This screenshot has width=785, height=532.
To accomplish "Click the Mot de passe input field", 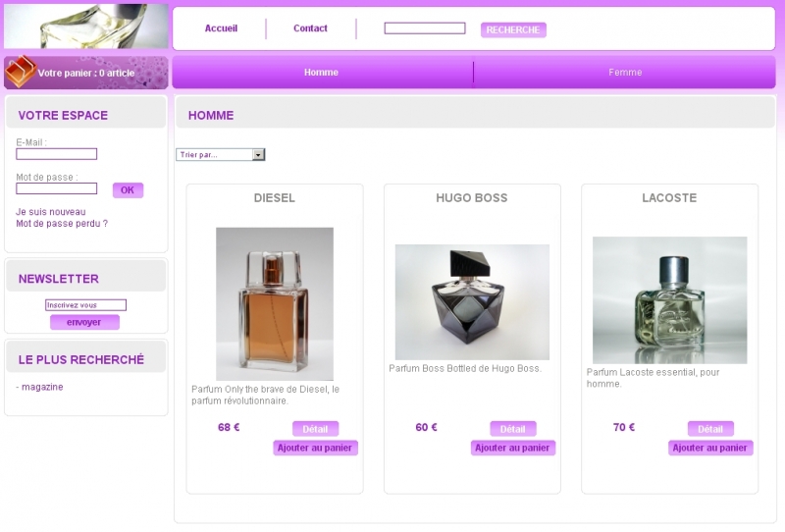I will (57, 188).
